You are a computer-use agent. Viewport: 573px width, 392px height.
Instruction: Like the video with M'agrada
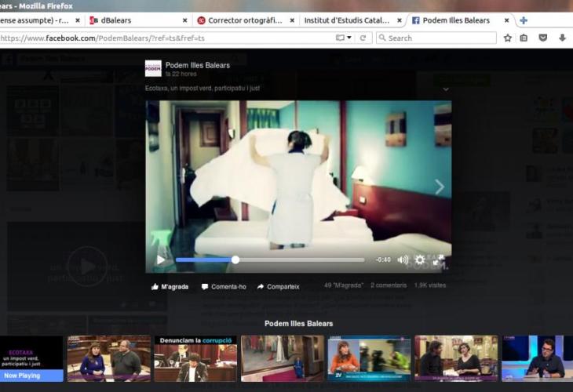tap(170, 287)
